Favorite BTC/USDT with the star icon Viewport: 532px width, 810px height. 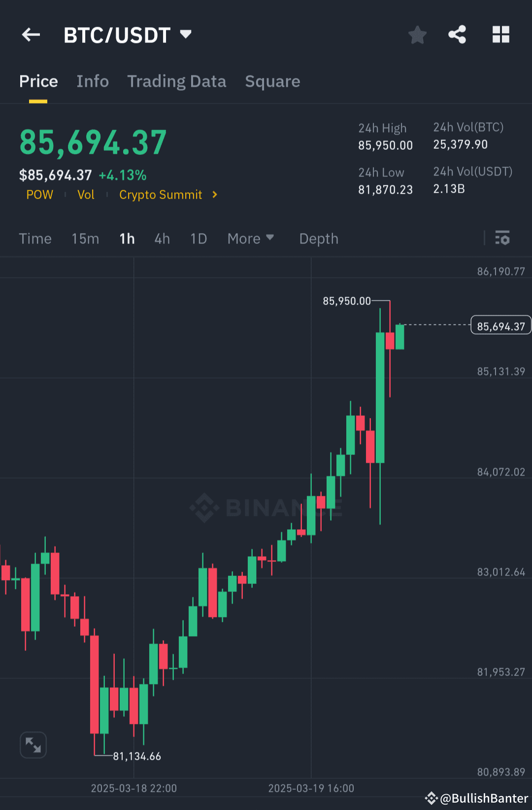417,34
